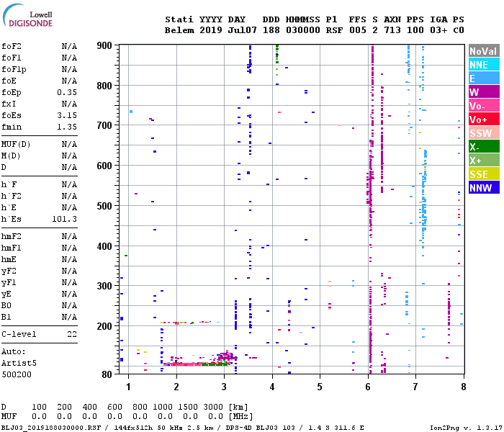Click the foEp value 0.35

coord(67,92)
